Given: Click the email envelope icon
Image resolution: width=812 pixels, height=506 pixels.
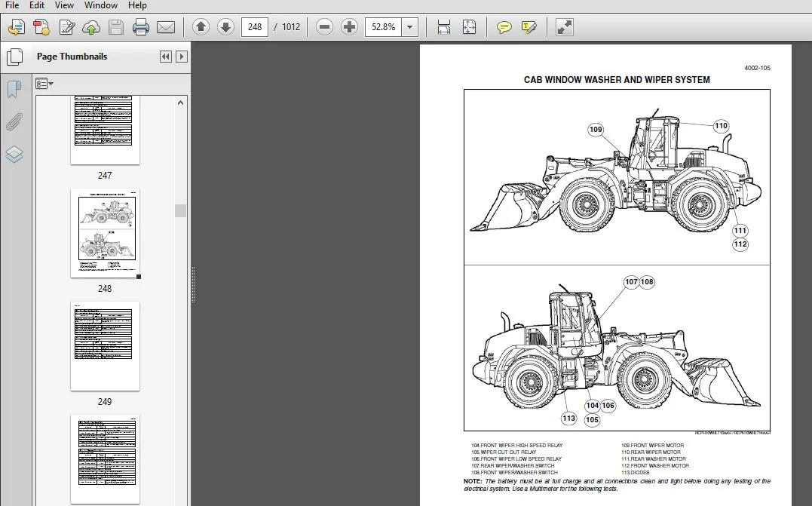Looking at the screenshot, I should (166, 27).
